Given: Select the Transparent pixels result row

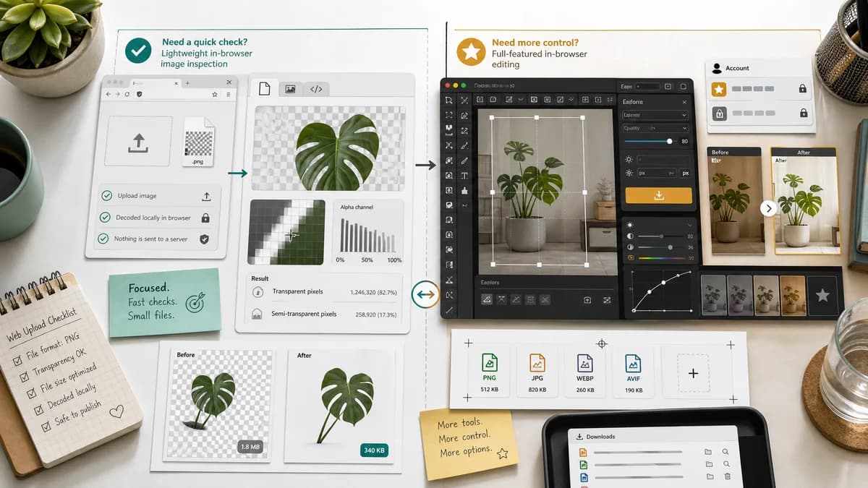Looking at the screenshot, I should click(x=325, y=292).
